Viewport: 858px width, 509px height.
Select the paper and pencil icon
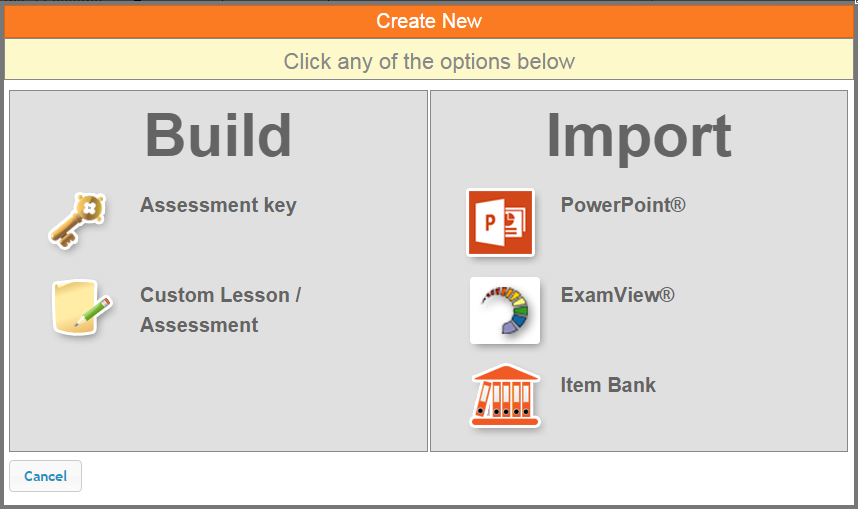point(80,308)
